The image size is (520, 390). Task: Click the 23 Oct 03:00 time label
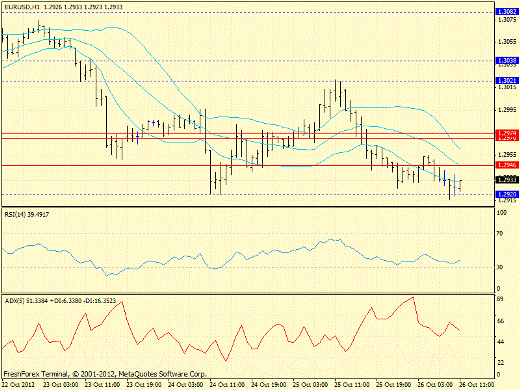click(61, 384)
